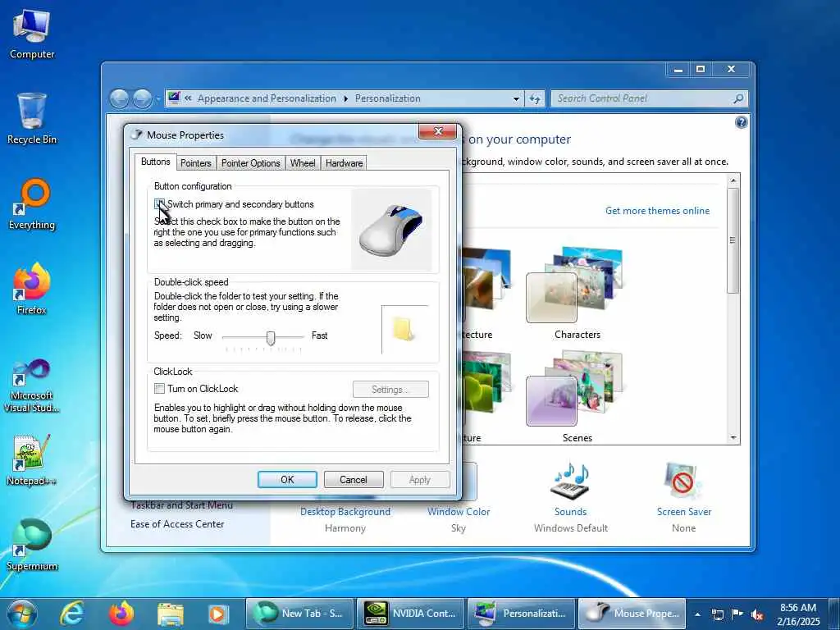Switch to the Pointers tab
Image resolution: width=840 pixels, height=630 pixels.
coord(195,163)
